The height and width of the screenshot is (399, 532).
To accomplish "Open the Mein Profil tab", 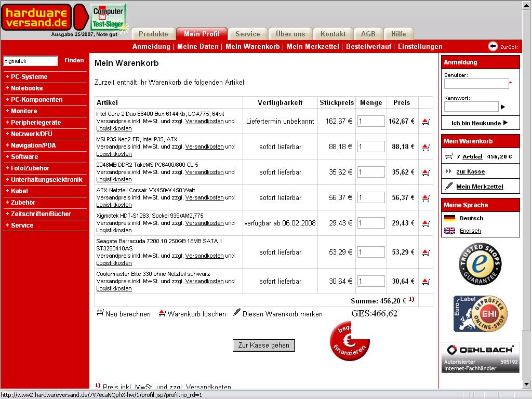I will [202, 34].
